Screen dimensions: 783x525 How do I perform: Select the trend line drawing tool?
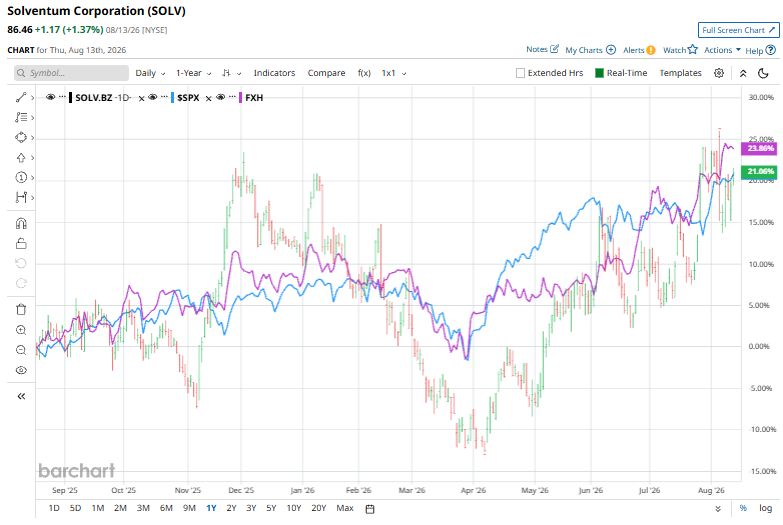[x=21, y=97]
